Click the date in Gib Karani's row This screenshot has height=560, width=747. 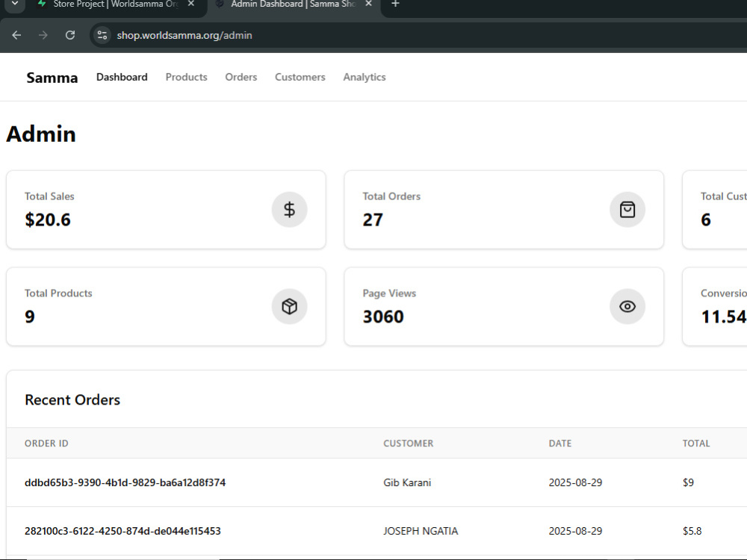(x=575, y=482)
